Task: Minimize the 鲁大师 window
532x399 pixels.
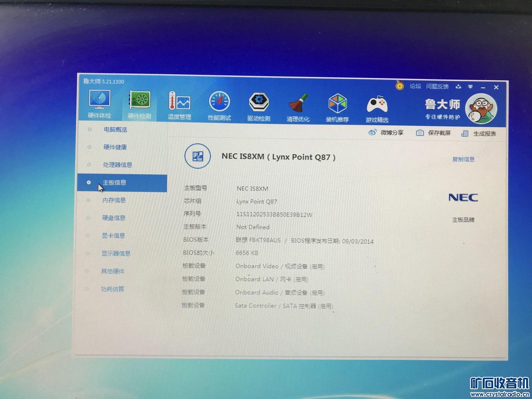Action: [x=483, y=87]
